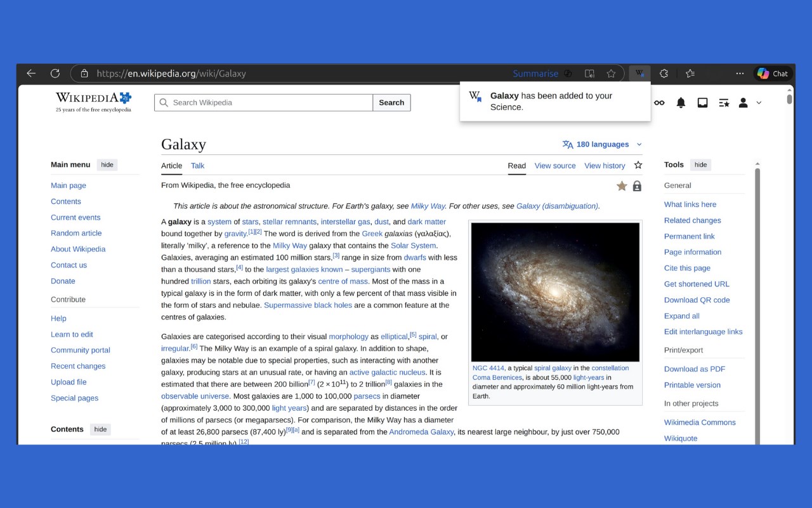Open browser Settings and more ellipsis
812x508 pixels.
tap(740, 74)
